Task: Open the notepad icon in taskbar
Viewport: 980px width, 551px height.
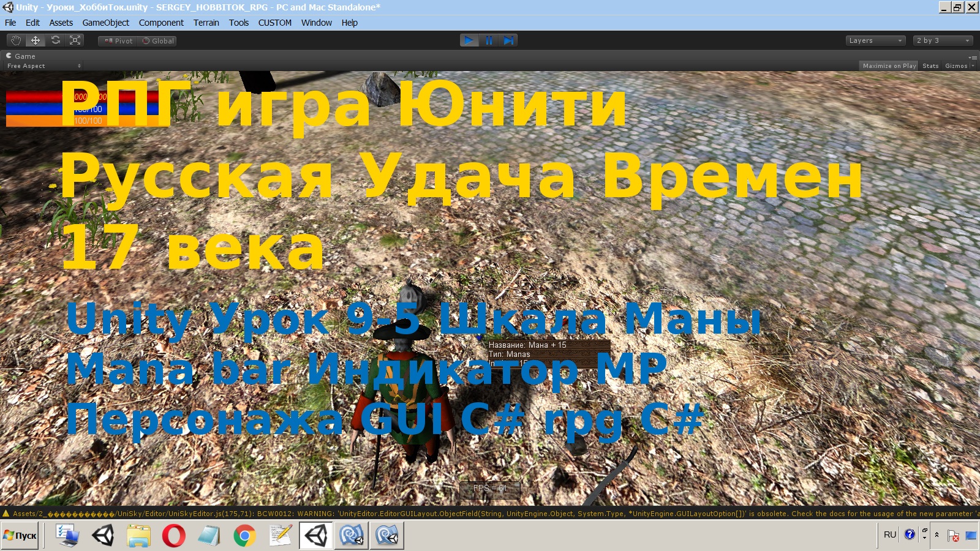Action: (209, 536)
